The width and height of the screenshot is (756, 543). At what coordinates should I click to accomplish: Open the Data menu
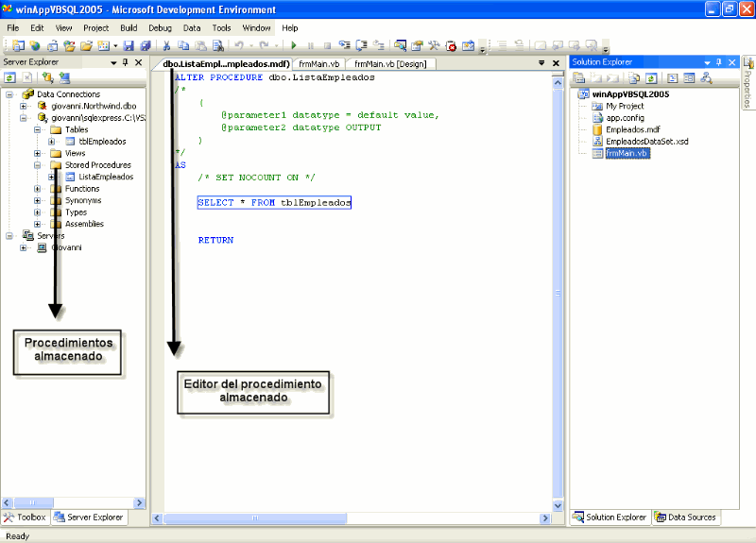tap(192, 28)
